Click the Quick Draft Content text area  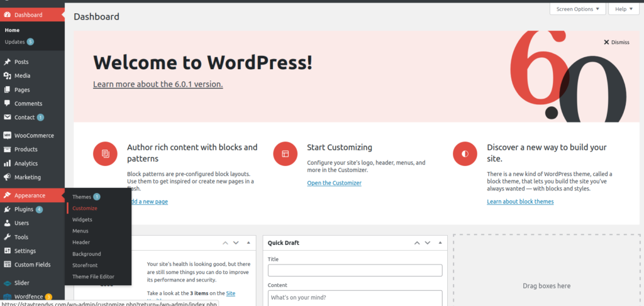355,298
